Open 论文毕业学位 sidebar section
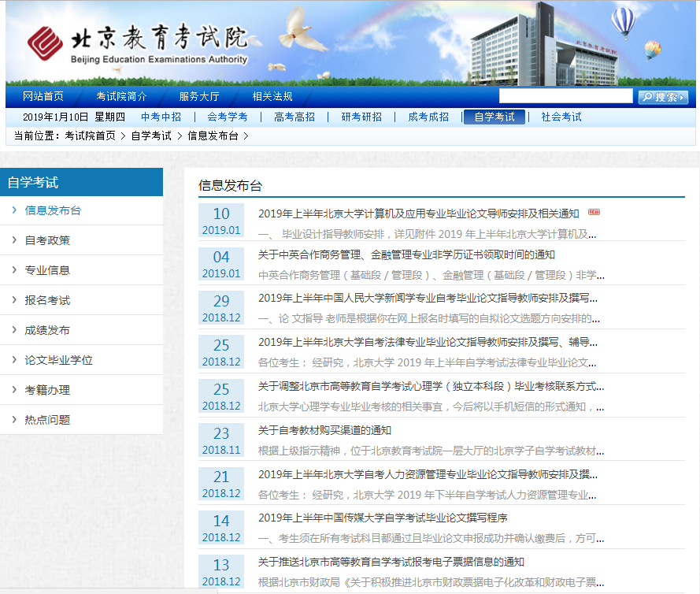 (x=58, y=360)
